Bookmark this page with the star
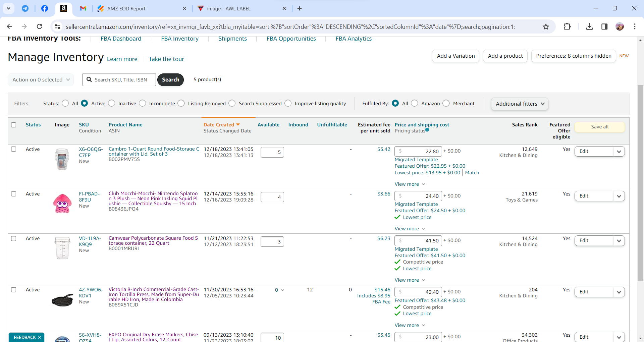This screenshot has height=342, width=644. click(546, 26)
